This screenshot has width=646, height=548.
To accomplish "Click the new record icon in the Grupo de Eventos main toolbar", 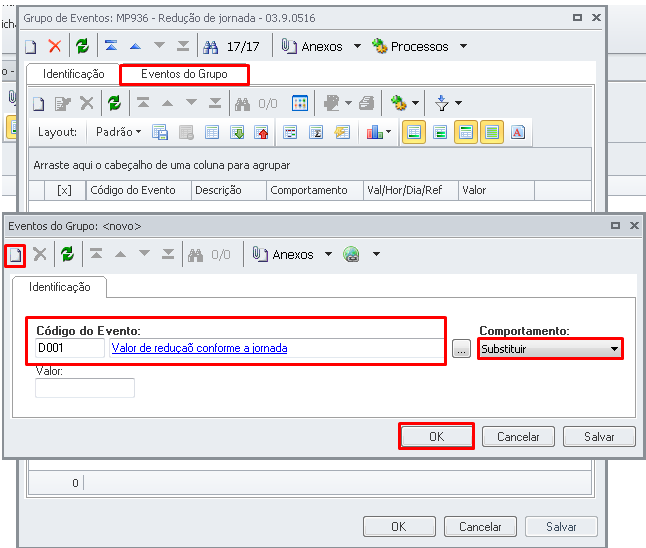I will [31, 47].
